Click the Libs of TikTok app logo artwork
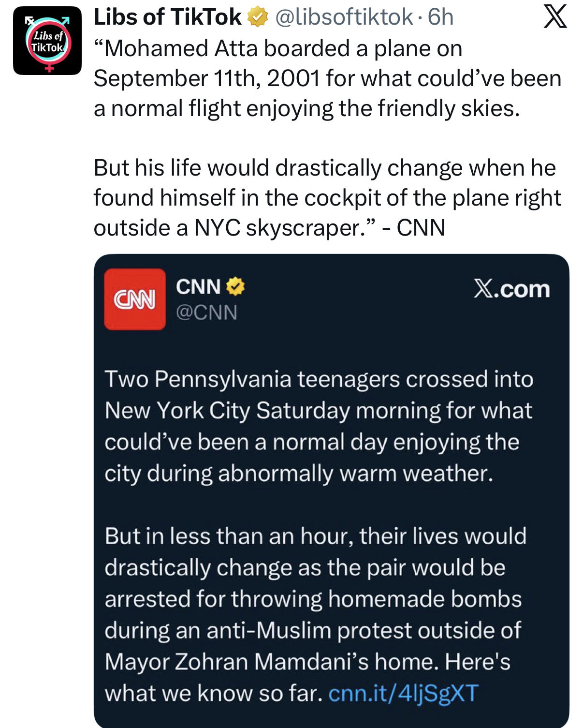 pyautogui.click(x=46, y=41)
